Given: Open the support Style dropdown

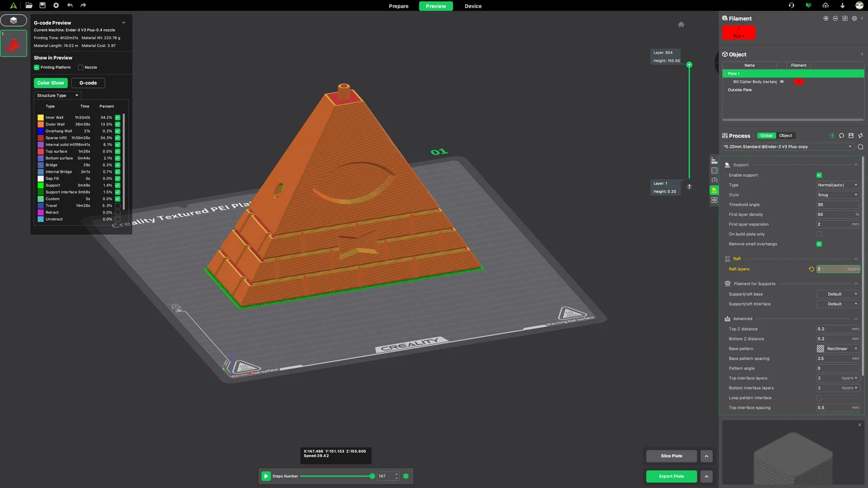Looking at the screenshot, I should pyautogui.click(x=838, y=195).
